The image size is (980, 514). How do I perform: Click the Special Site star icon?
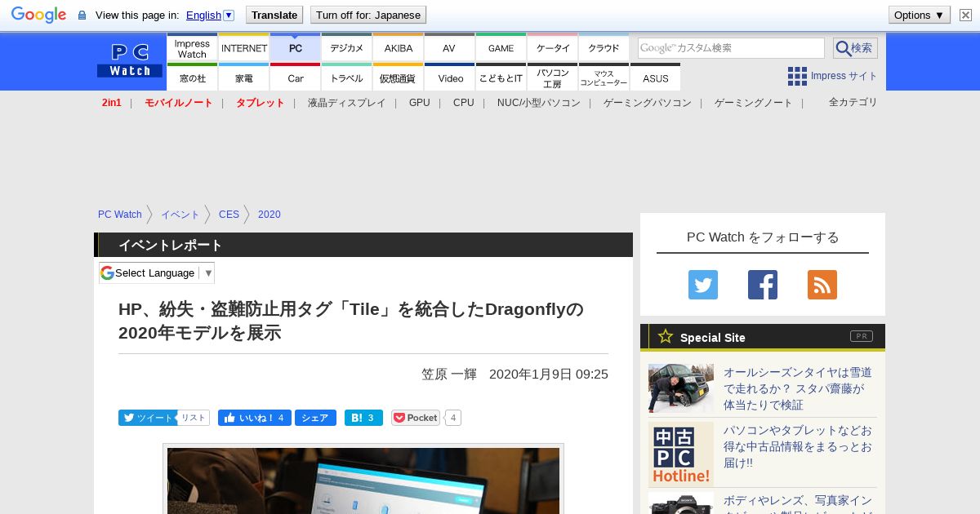point(666,336)
